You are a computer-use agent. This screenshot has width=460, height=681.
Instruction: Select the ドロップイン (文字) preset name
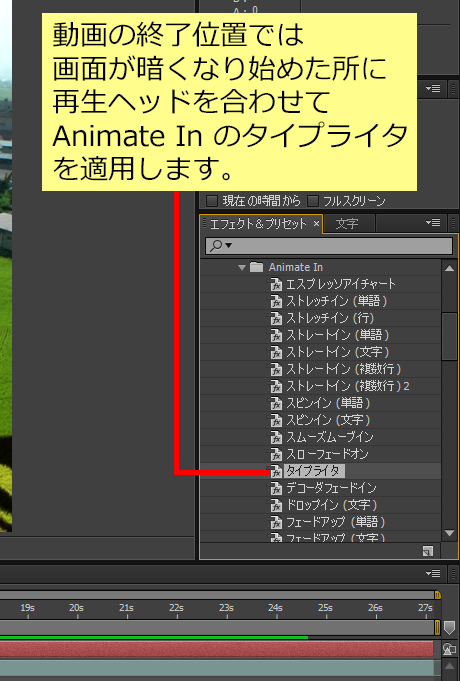point(331,506)
